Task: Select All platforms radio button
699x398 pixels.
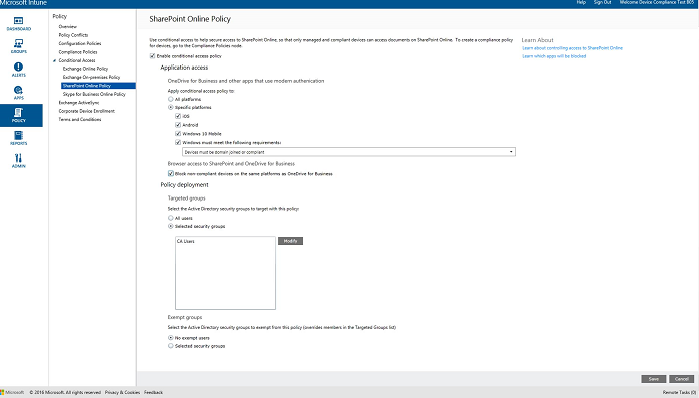Action: pos(170,99)
